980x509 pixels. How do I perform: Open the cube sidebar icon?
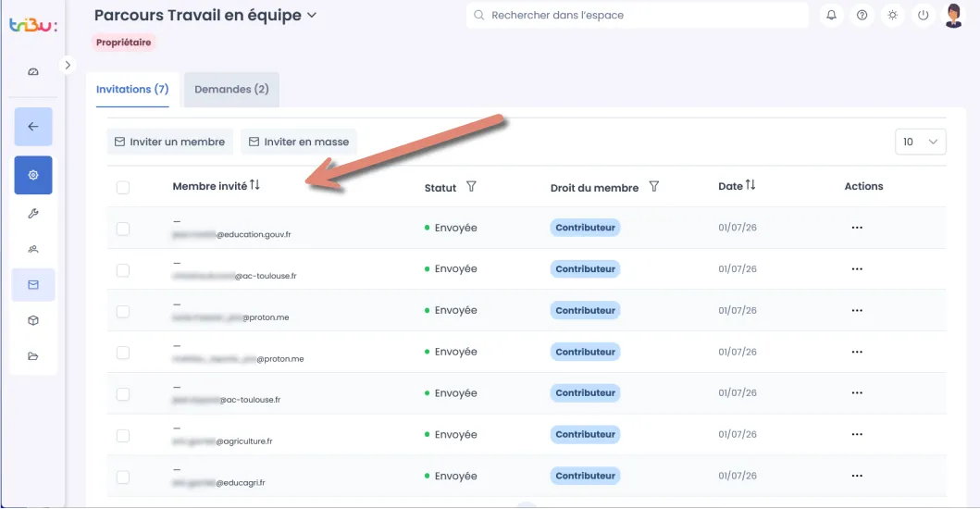coord(33,320)
